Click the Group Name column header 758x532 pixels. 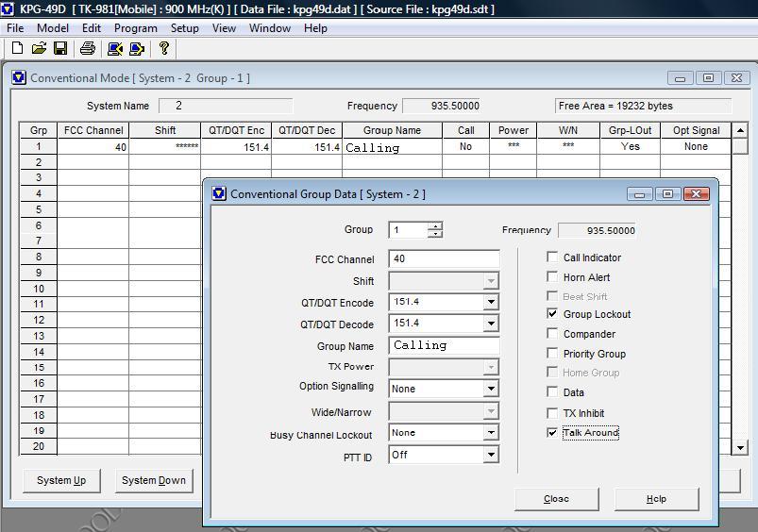[x=392, y=130]
